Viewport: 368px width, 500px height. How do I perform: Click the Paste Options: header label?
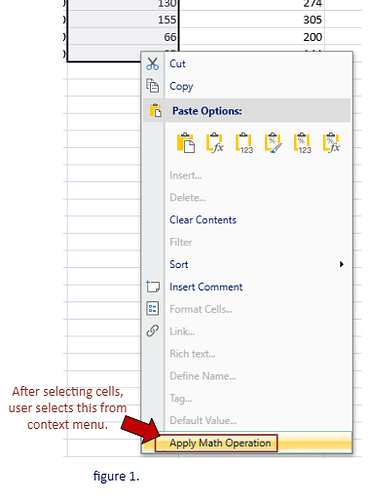click(x=207, y=111)
